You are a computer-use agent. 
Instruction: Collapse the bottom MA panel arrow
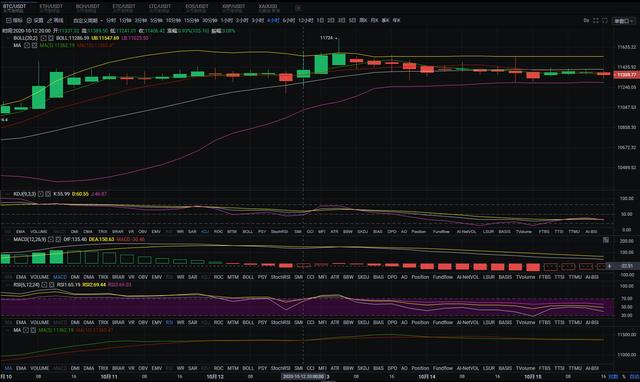[8, 330]
